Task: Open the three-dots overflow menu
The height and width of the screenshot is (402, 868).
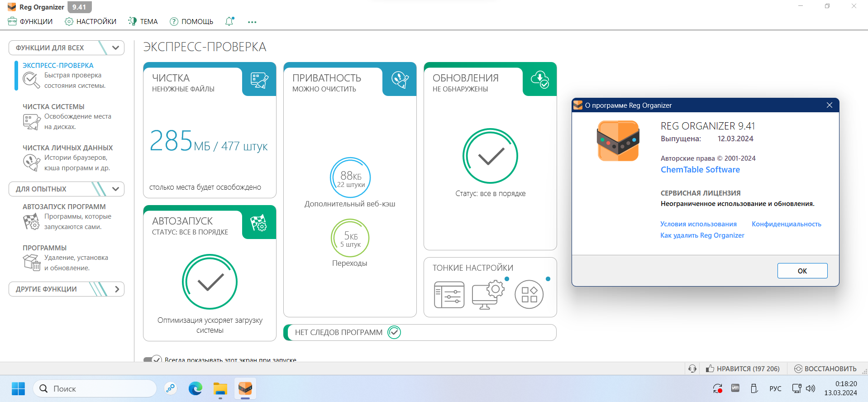Action: [x=252, y=22]
